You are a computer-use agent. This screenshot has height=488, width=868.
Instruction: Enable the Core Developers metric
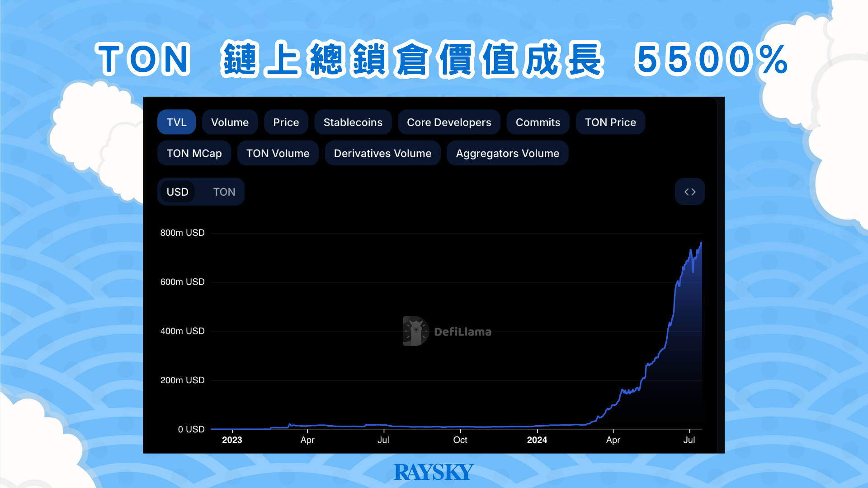tap(449, 122)
